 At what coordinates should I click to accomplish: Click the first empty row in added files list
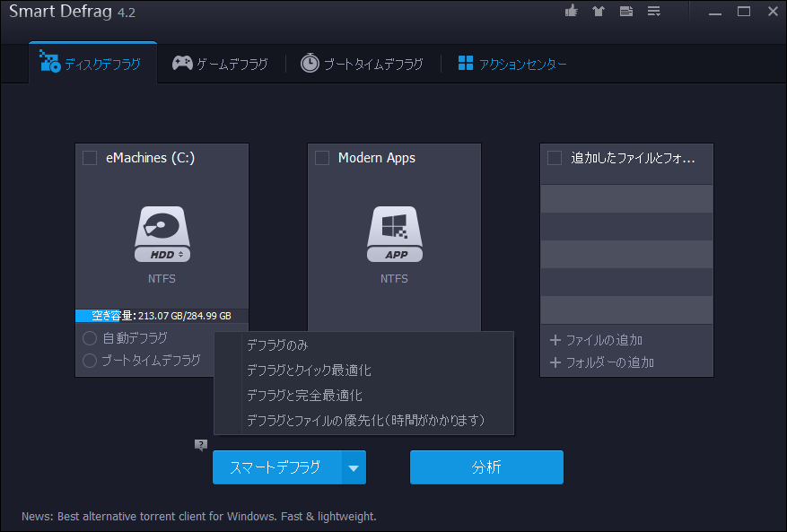[x=626, y=199]
